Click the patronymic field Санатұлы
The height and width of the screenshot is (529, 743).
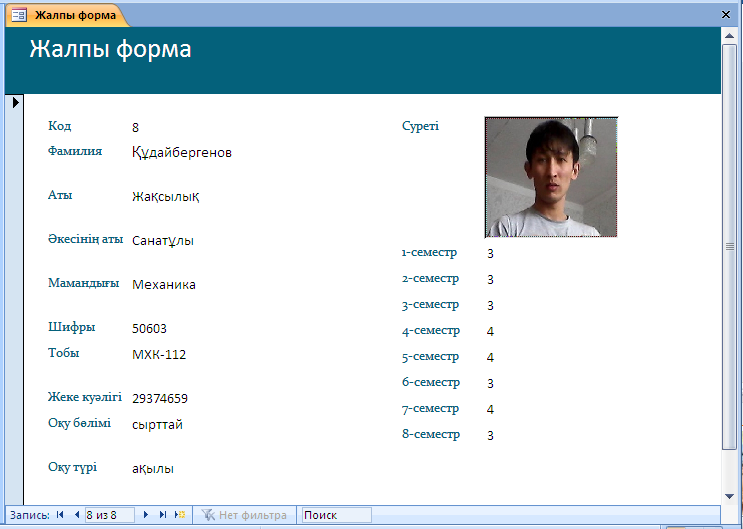tap(163, 240)
